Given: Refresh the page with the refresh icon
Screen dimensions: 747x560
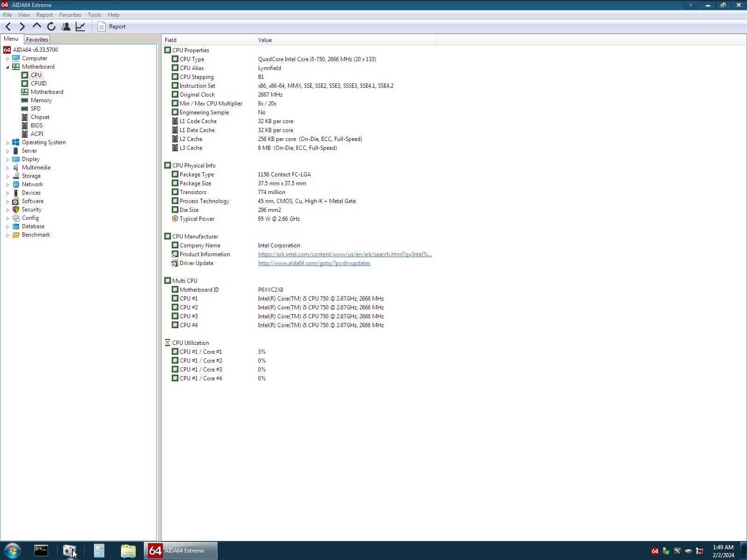Looking at the screenshot, I should (51, 27).
